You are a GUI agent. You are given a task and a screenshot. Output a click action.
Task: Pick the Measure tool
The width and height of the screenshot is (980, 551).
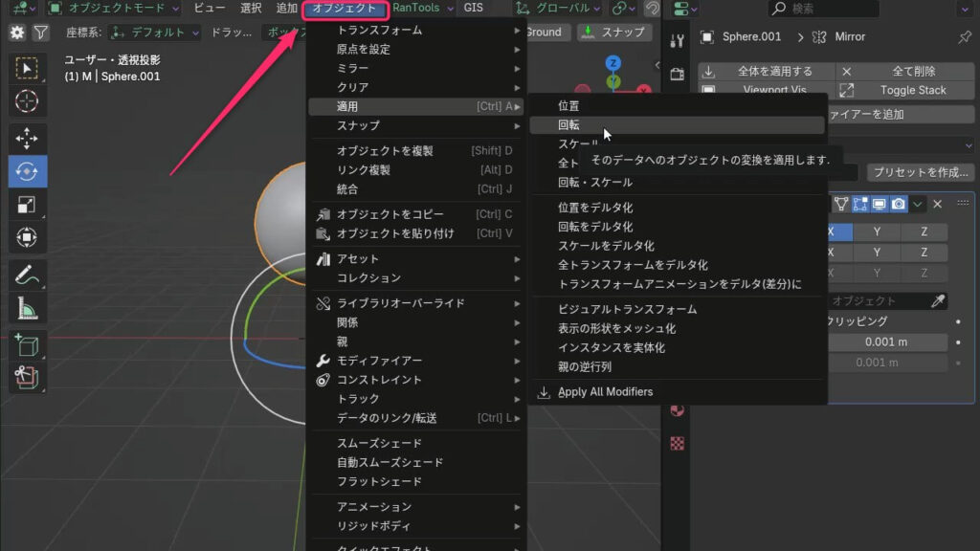click(x=27, y=308)
